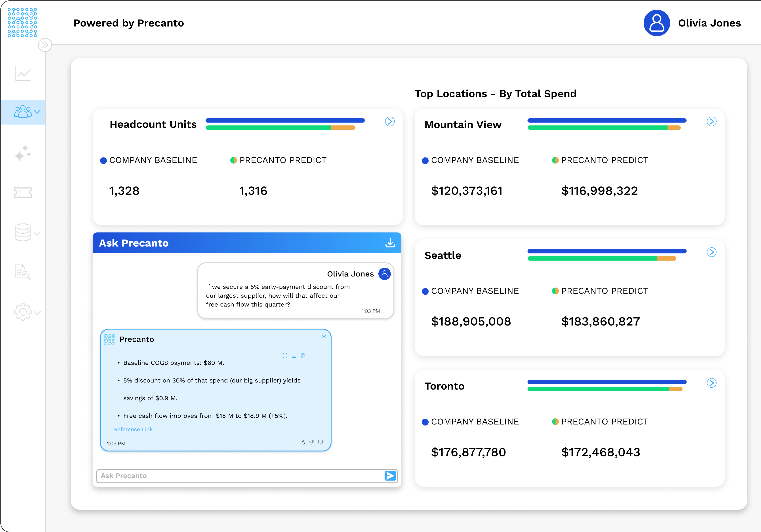Open the analytics line chart sidebar icon

coord(23,73)
